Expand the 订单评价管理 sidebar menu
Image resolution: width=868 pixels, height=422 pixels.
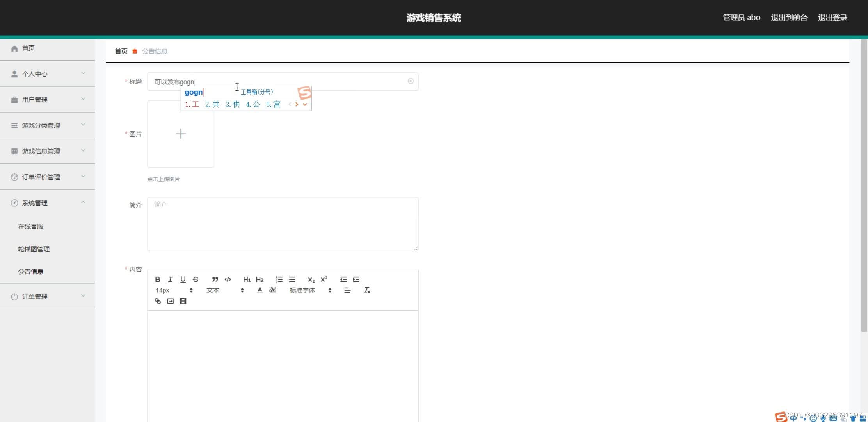click(x=47, y=177)
